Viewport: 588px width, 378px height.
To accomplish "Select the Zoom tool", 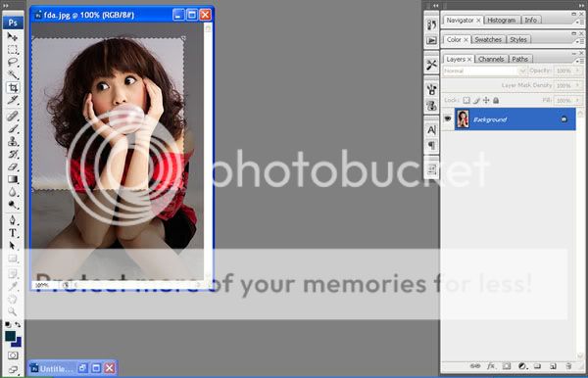I will (x=13, y=311).
